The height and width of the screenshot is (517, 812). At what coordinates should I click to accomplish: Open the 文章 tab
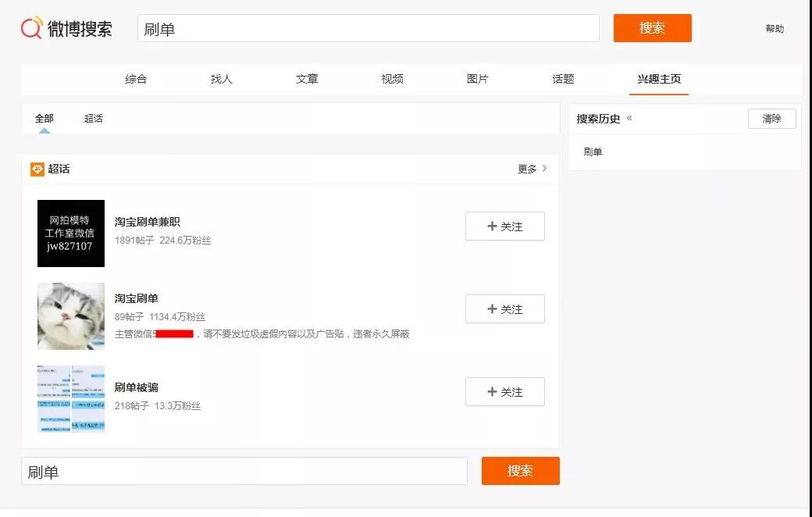(307, 79)
